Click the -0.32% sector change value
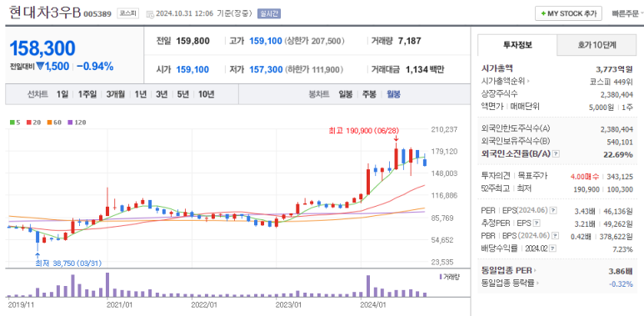The width and height of the screenshot is (644, 316). click(x=621, y=283)
